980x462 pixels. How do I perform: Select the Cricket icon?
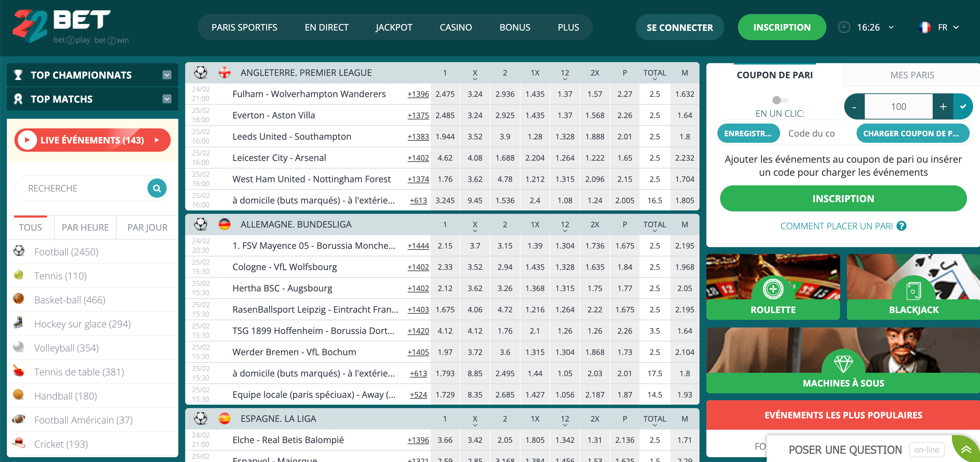[x=19, y=443]
